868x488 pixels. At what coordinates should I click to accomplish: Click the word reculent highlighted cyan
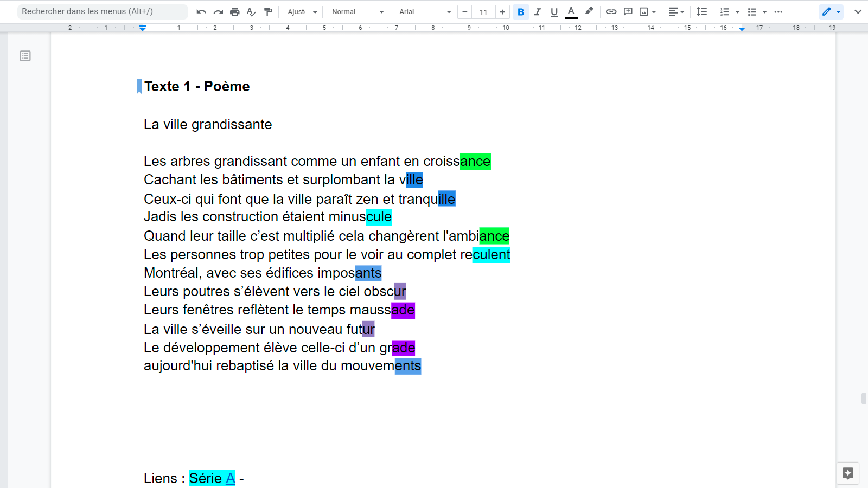pos(486,254)
